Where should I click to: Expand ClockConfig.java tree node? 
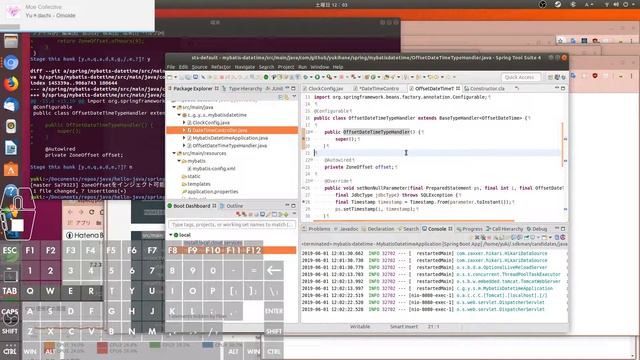point(184,122)
